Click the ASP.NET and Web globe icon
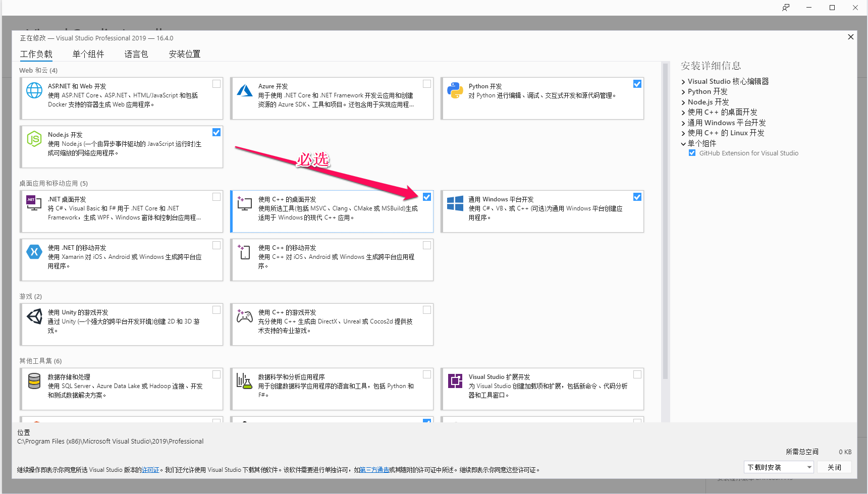 tap(34, 90)
